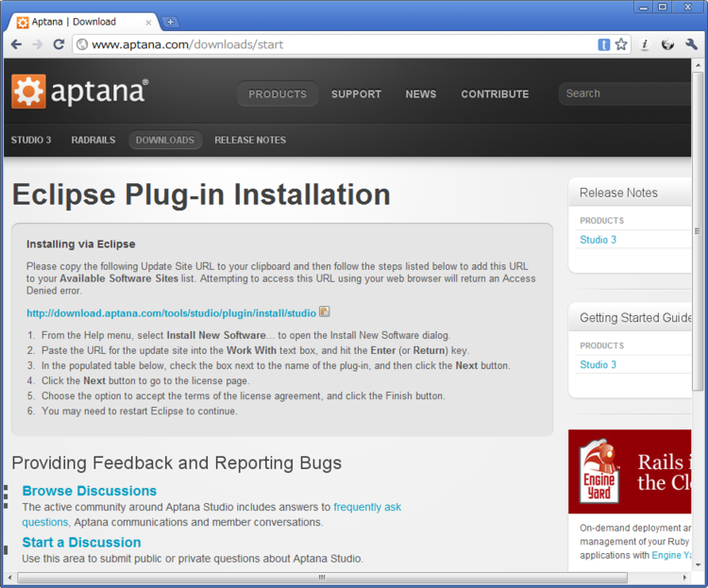Click the site Search field
Image resolution: width=708 pixels, height=588 pixels.
tap(625, 93)
